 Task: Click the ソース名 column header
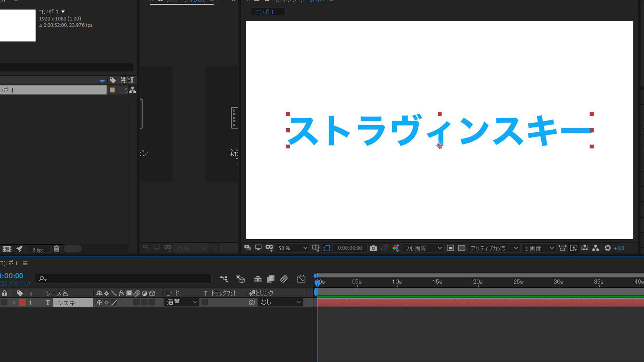(x=57, y=293)
